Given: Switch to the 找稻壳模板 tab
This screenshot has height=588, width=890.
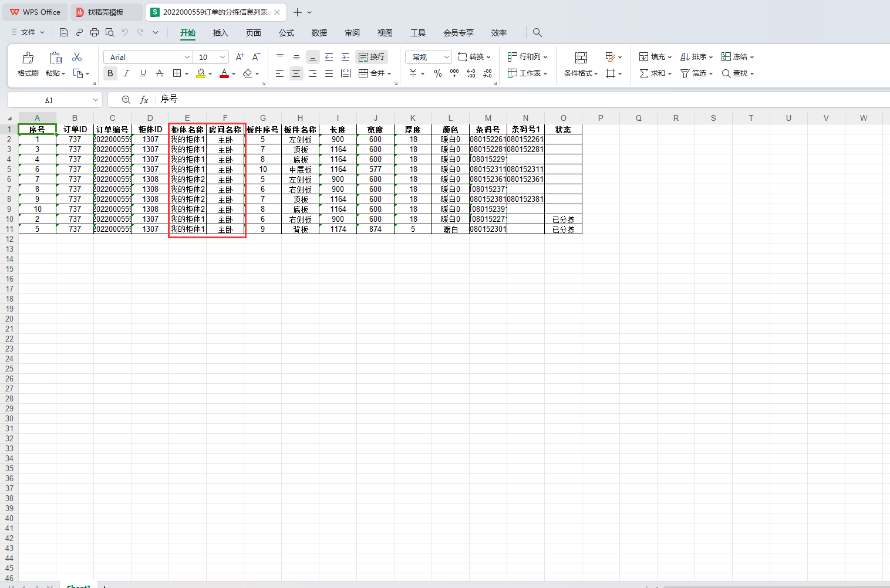Looking at the screenshot, I should coord(106,12).
